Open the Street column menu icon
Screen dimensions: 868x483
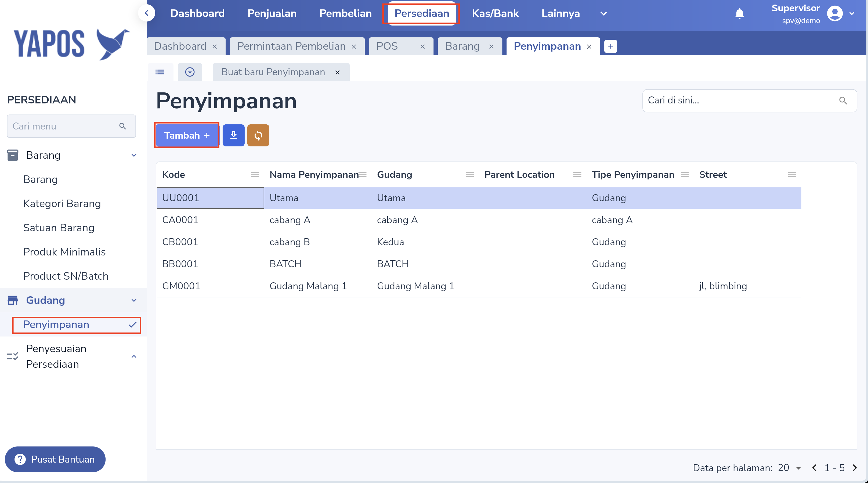pos(792,174)
